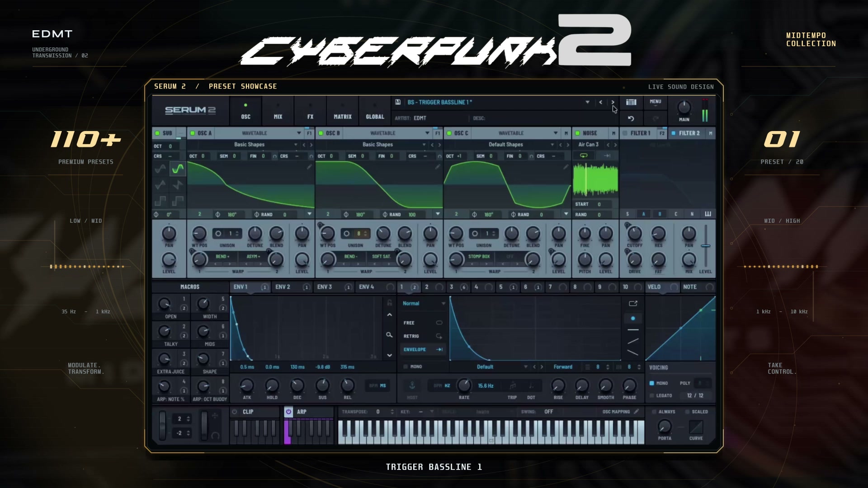Select the LFO FREE mode button
Screen dimensions: 868x488
(x=423, y=323)
